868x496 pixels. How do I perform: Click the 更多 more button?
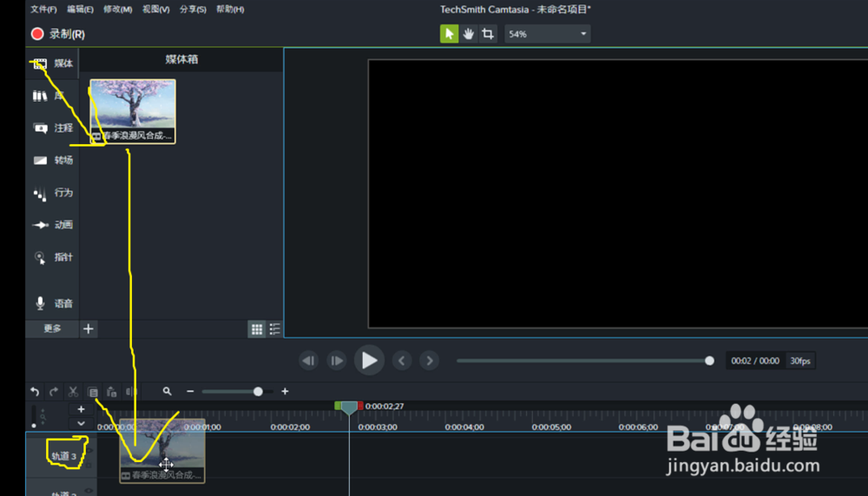point(53,328)
